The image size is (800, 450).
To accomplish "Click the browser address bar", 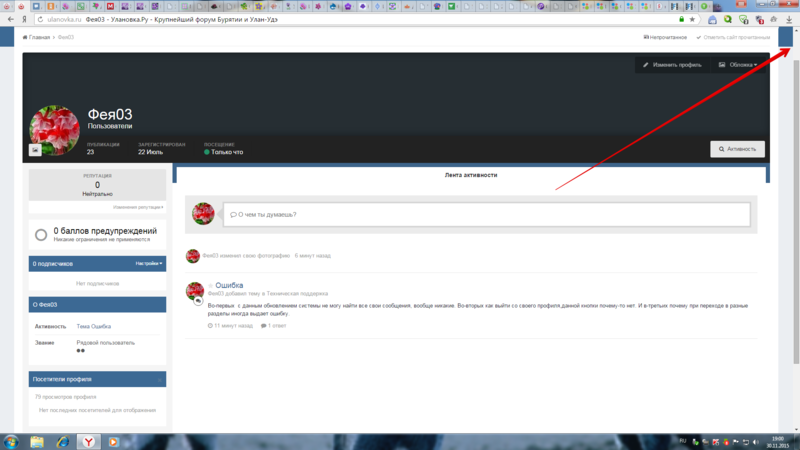I will 357,19.
